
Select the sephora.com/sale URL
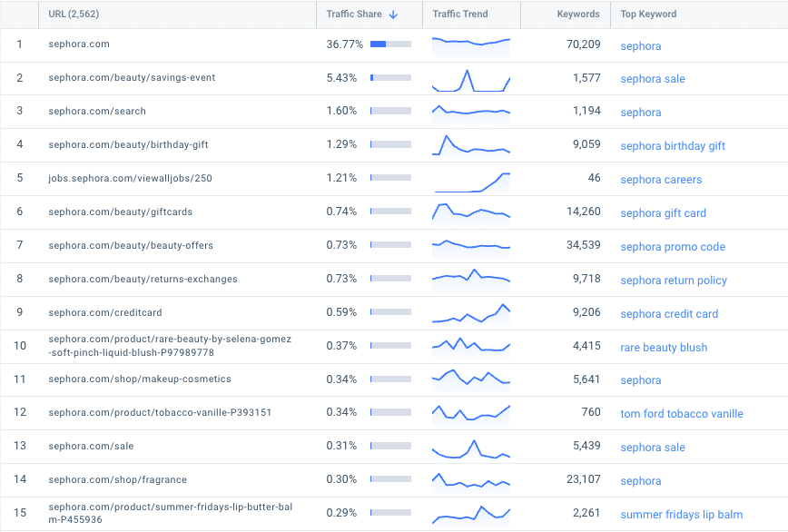[91, 446]
